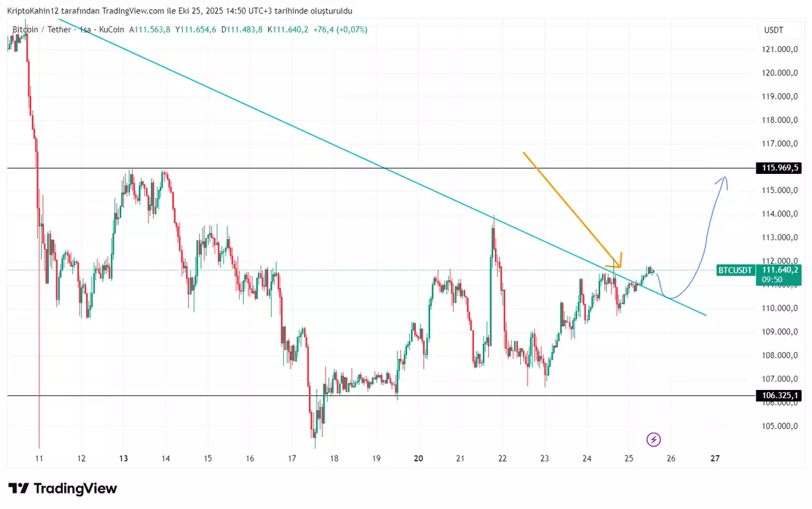This screenshot has width=812, height=509.
Task: Select the 106.325,1 horizontal line label
Action: (779, 396)
